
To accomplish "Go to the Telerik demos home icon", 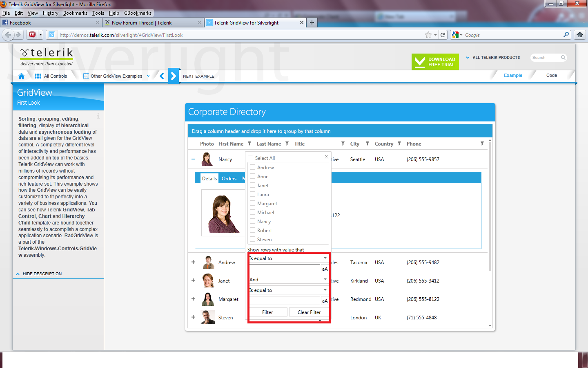I will (x=22, y=76).
